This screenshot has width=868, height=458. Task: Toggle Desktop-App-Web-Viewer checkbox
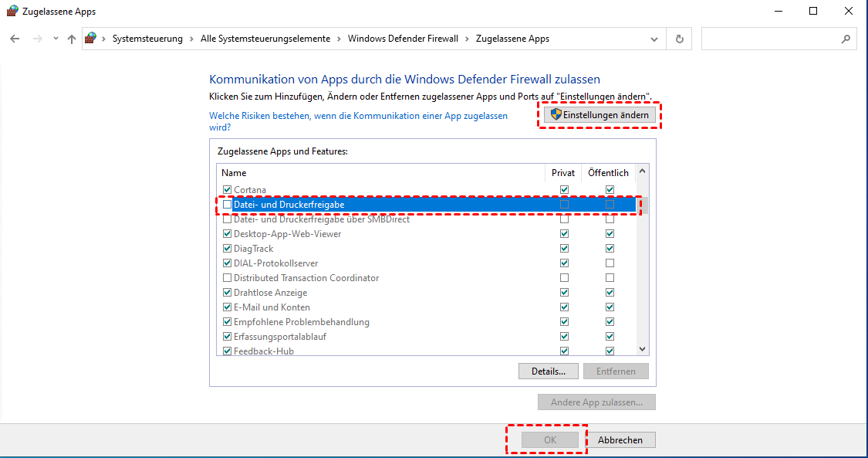[227, 234]
